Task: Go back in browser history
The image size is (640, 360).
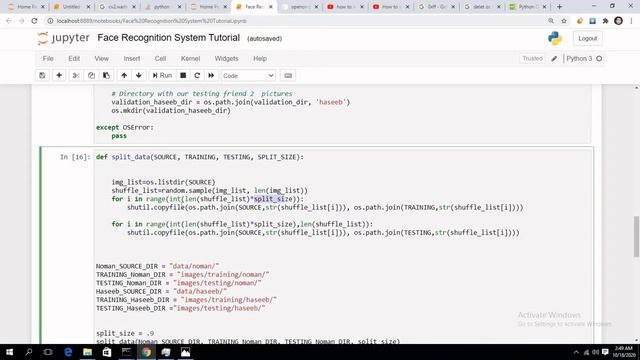Action: (x=9, y=21)
